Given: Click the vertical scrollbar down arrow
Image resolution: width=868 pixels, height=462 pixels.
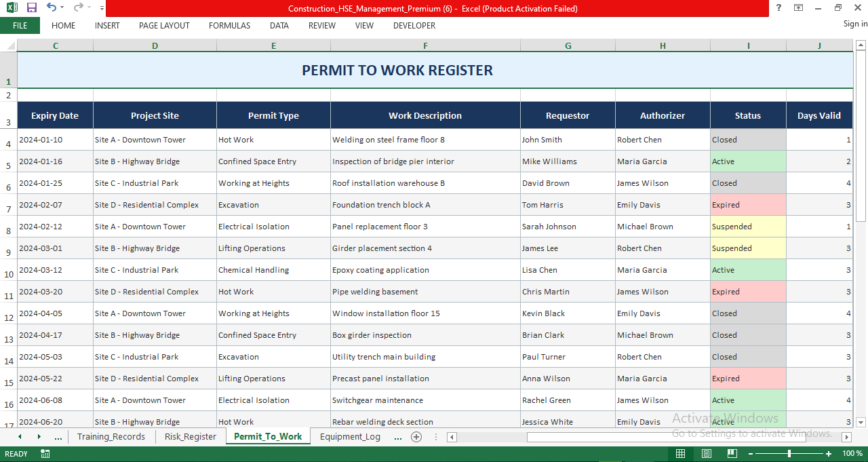Looking at the screenshot, I should (x=861, y=422).
